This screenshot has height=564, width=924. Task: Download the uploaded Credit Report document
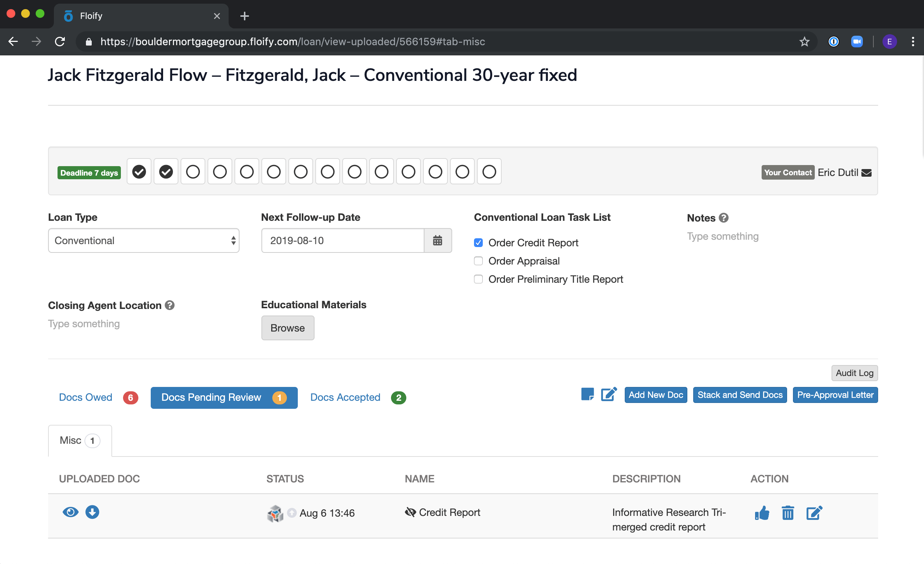pos(92,512)
